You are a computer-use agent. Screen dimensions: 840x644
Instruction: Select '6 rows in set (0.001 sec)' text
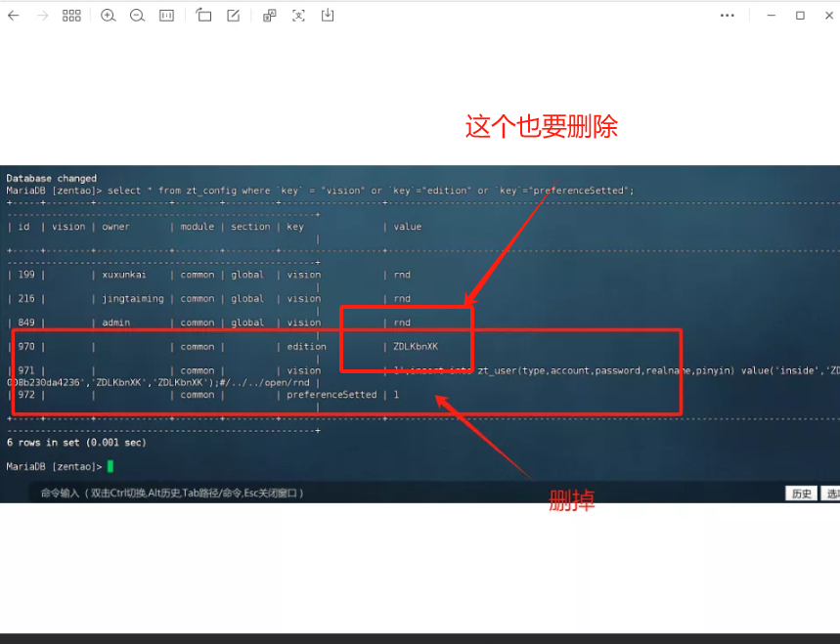point(76,443)
